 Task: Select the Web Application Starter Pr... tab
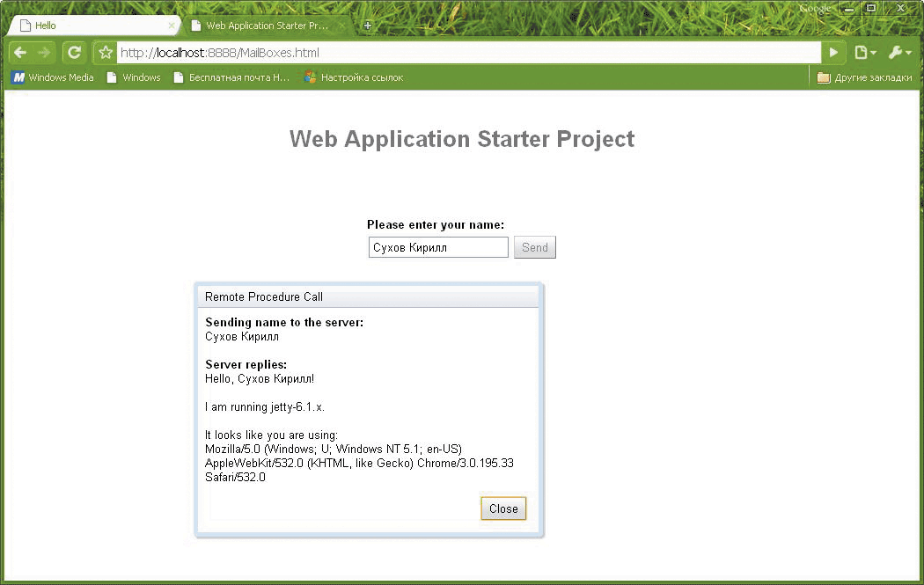coord(268,26)
